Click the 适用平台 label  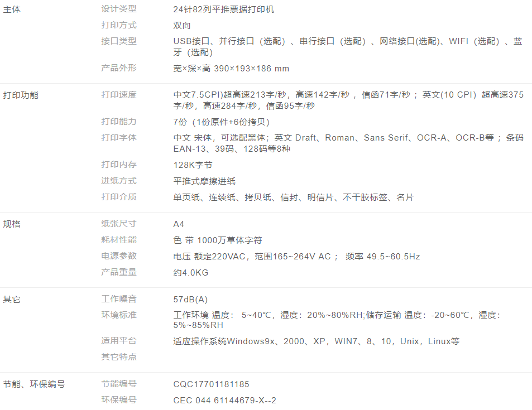(x=118, y=341)
